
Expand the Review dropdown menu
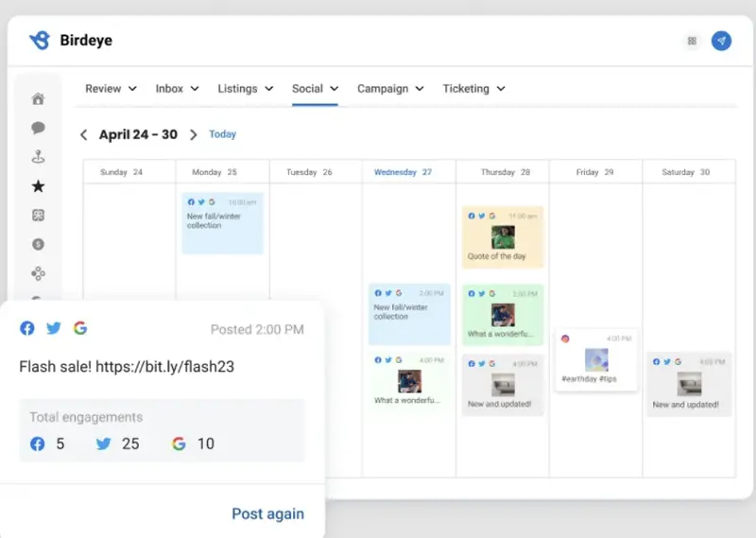click(x=111, y=89)
